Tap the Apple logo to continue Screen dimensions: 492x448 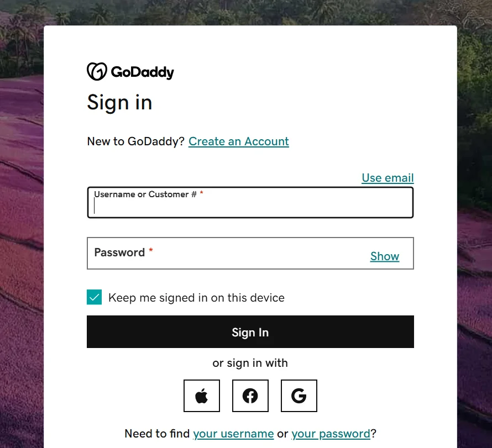[x=202, y=396]
